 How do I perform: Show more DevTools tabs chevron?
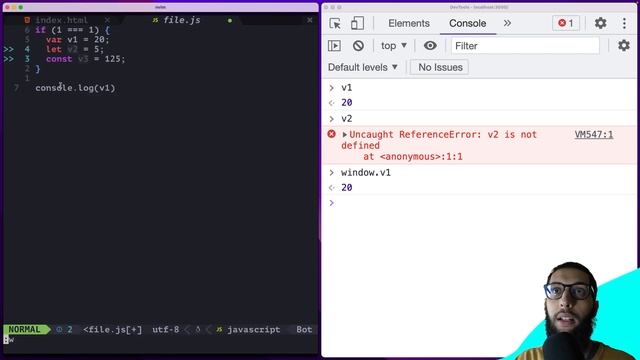[507, 23]
